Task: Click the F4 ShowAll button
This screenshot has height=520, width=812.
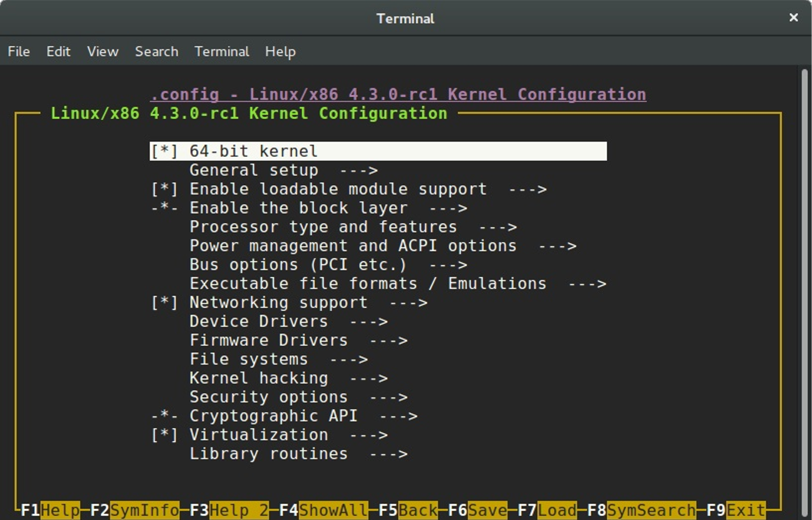Action: (x=323, y=510)
